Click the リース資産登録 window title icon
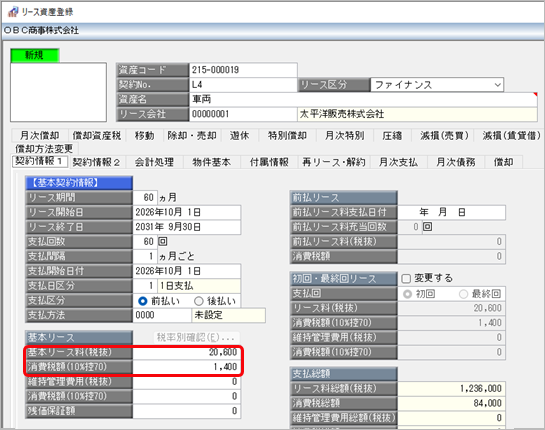 click(x=13, y=12)
